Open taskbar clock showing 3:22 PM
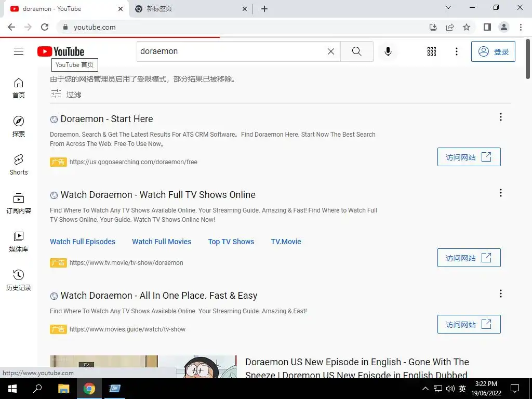532x399 pixels. pos(486,389)
